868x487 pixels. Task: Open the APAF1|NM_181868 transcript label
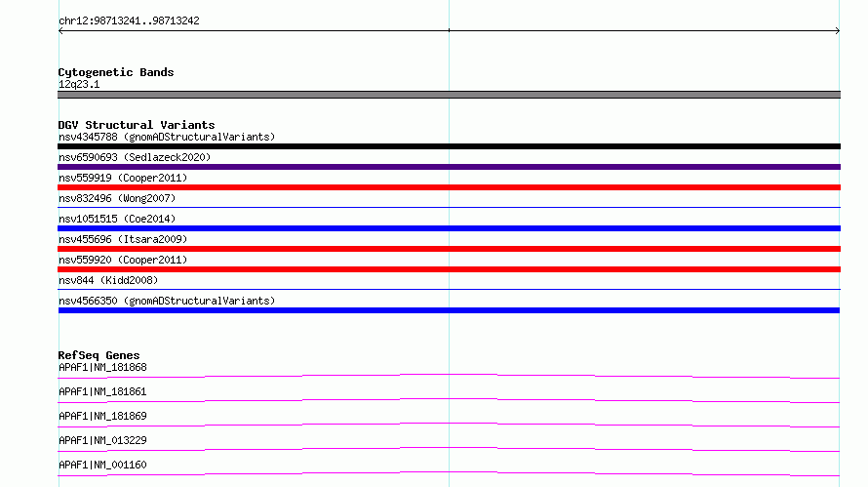(x=102, y=367)
